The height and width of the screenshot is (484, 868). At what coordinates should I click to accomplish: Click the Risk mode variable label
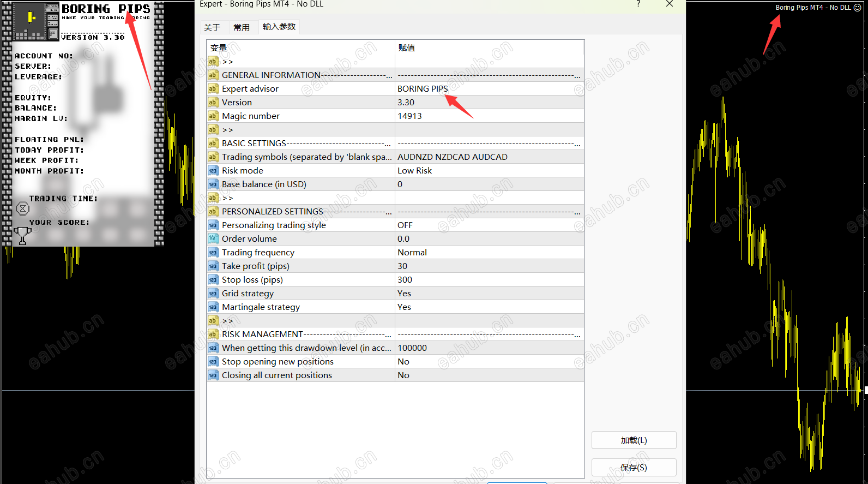click(243, 171)
